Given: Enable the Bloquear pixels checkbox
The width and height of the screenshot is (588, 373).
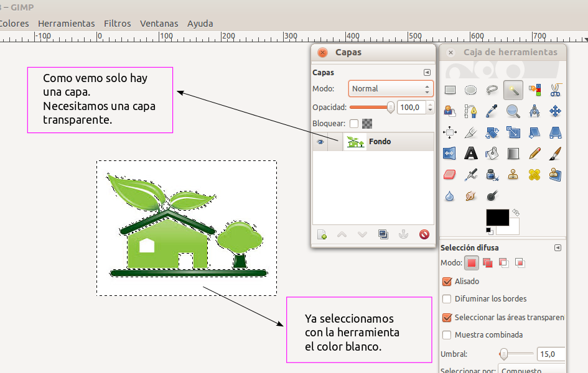Looking at the screenshot, I should point(354,124).
